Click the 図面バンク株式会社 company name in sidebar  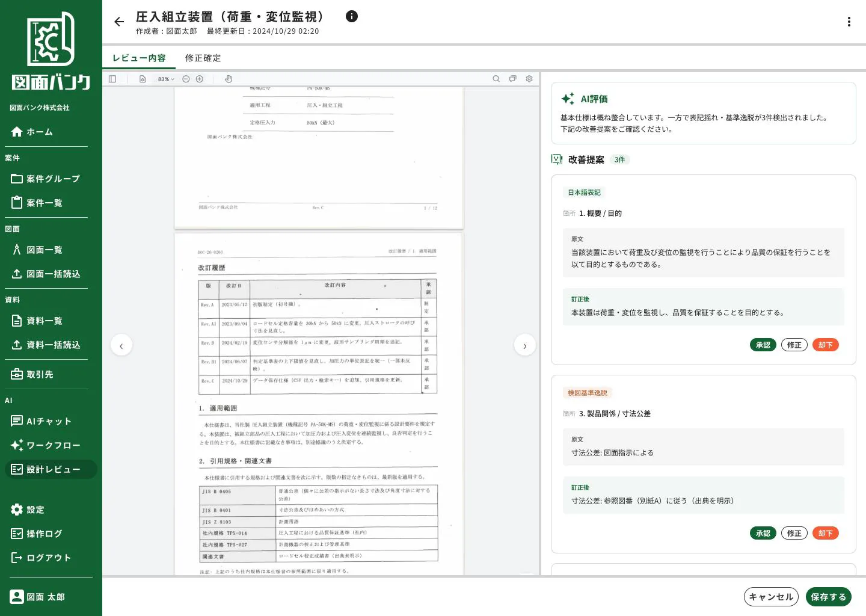pyautogui.click(x=40, y=108)
